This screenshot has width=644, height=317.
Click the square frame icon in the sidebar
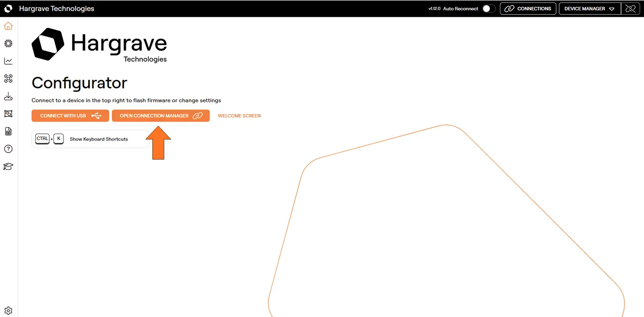(x=8, y=114)
